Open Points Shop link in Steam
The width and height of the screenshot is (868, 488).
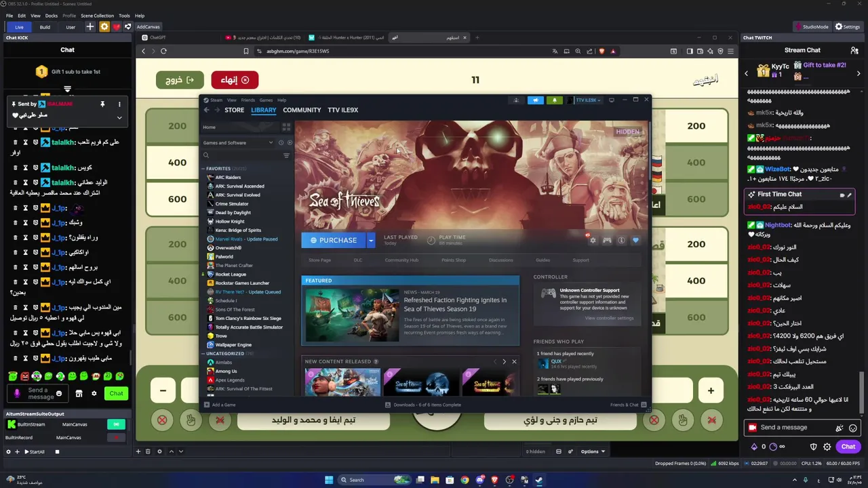[x=454, y=260]
